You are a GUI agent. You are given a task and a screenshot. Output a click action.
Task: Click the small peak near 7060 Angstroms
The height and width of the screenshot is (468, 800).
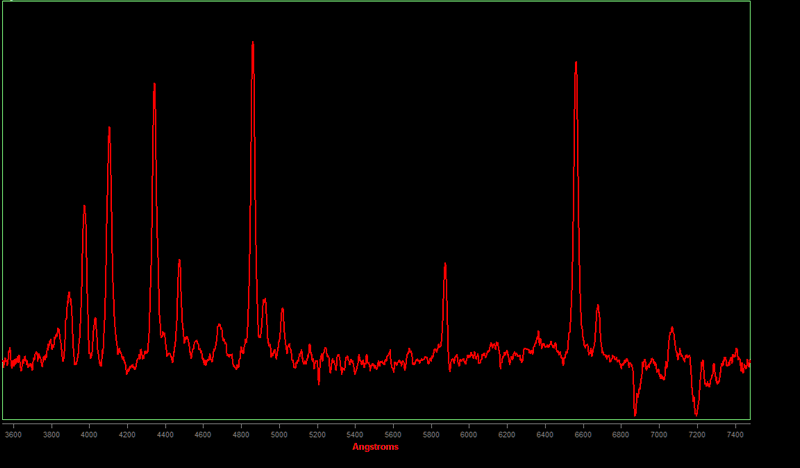tap(671, 328)
